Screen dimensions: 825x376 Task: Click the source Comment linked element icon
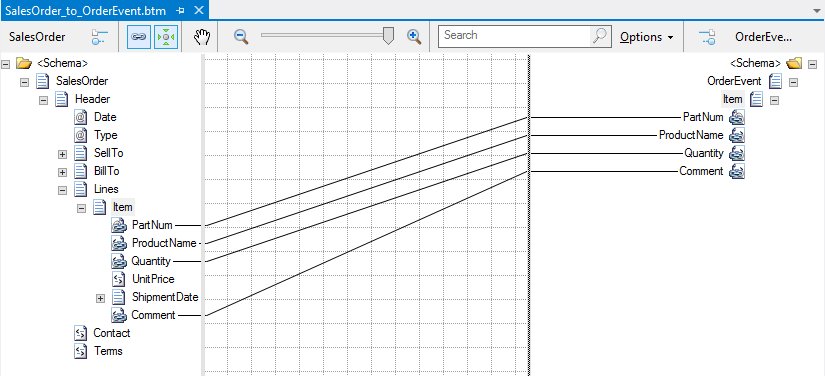[119, 315]
